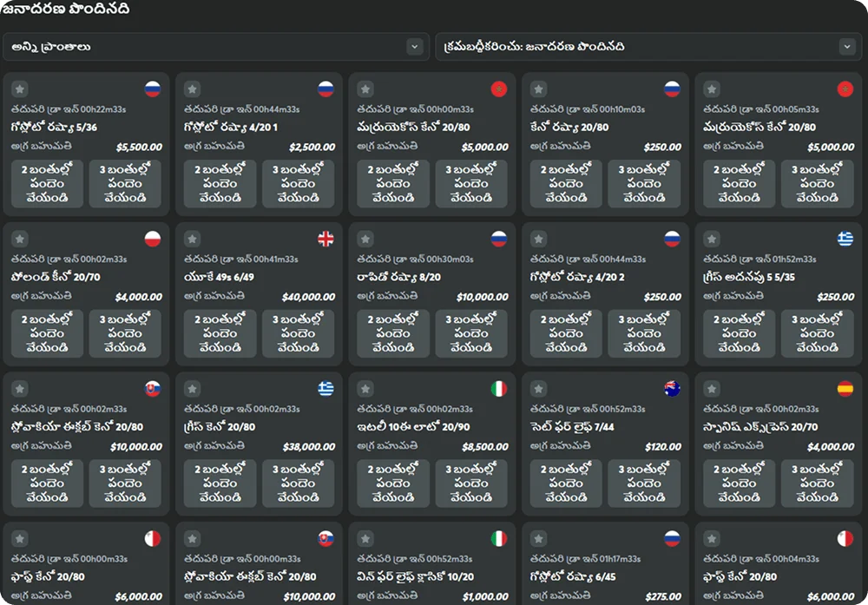This screenshot has width=868, height=605.
Task: Star the Keno Russia 20/80 lottery
Action: coord(538,89)
